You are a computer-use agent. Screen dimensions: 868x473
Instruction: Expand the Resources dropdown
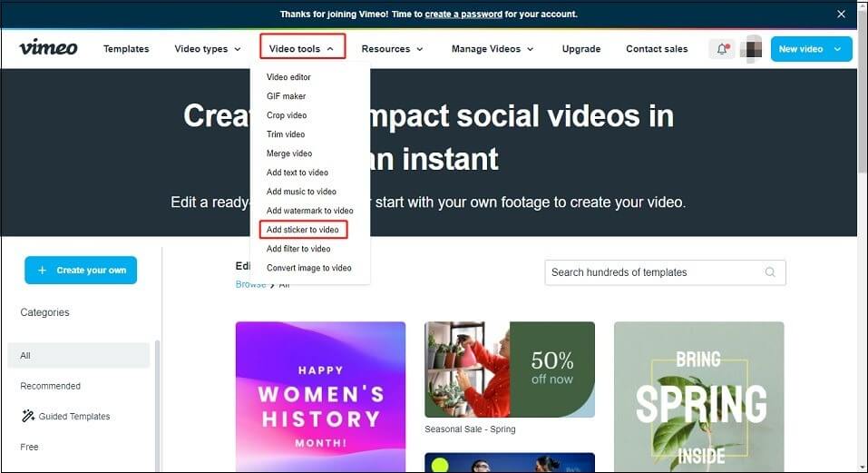tap(392, 49)
